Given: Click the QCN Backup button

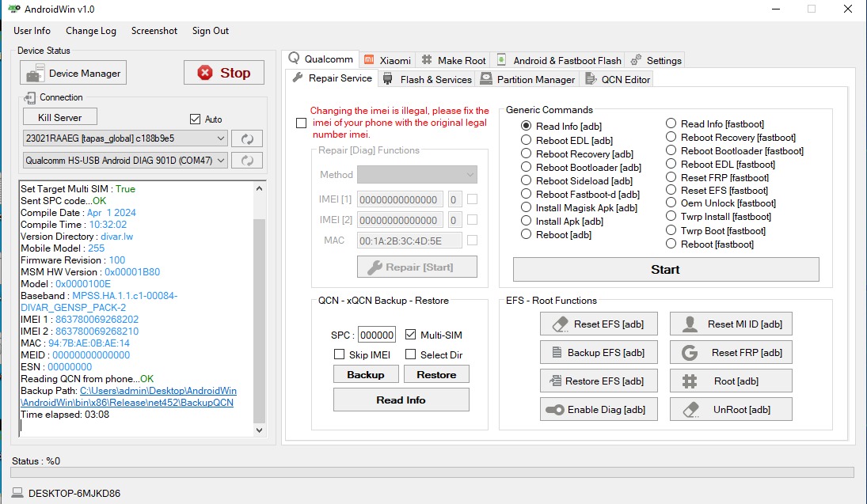Looking at the screenshot, I should 366,375.
